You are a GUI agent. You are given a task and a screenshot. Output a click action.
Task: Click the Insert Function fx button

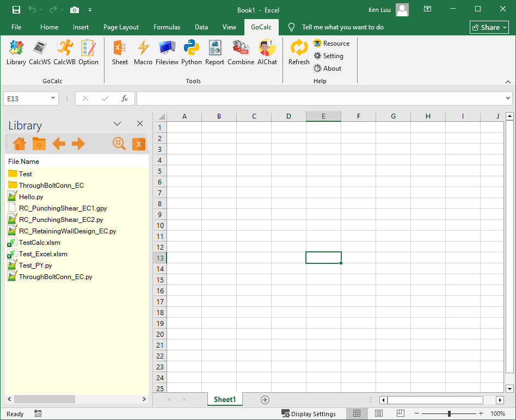coord(125,98)
